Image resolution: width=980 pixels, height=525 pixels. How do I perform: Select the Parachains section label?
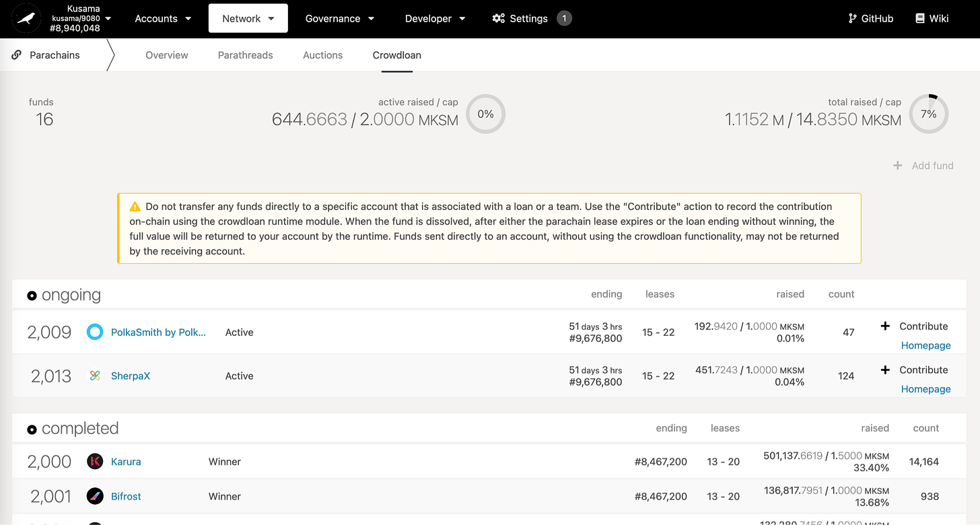[x=55, y=55]
